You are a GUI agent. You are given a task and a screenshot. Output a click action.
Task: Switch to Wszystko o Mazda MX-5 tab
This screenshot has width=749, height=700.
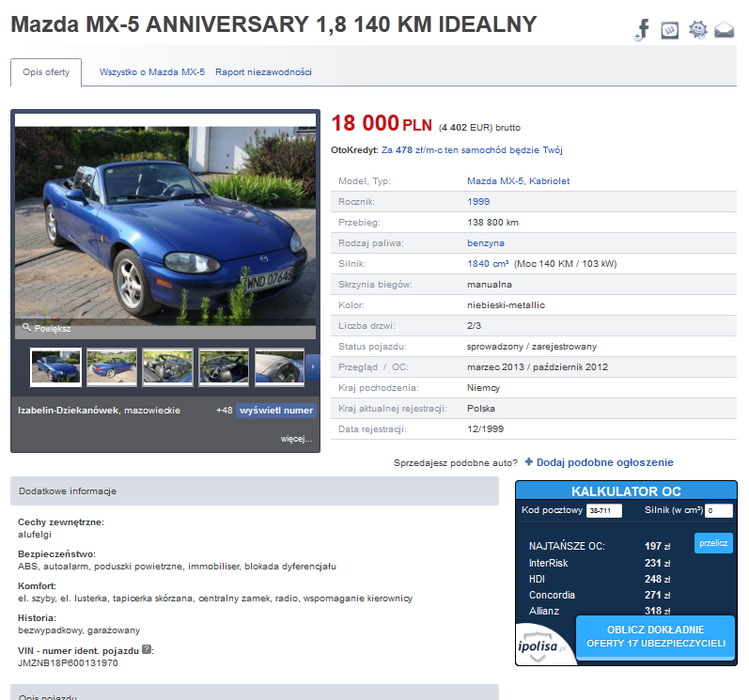click(x=152, y=72)
